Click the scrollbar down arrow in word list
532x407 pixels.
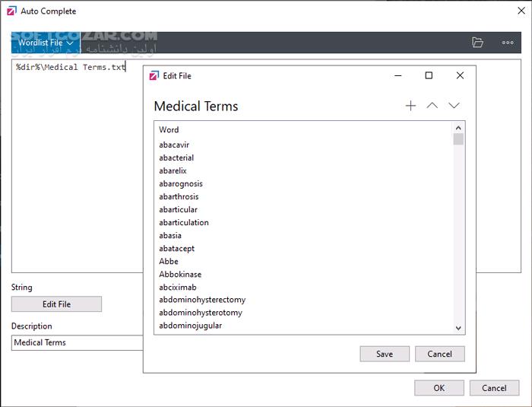tap(458, 328)
